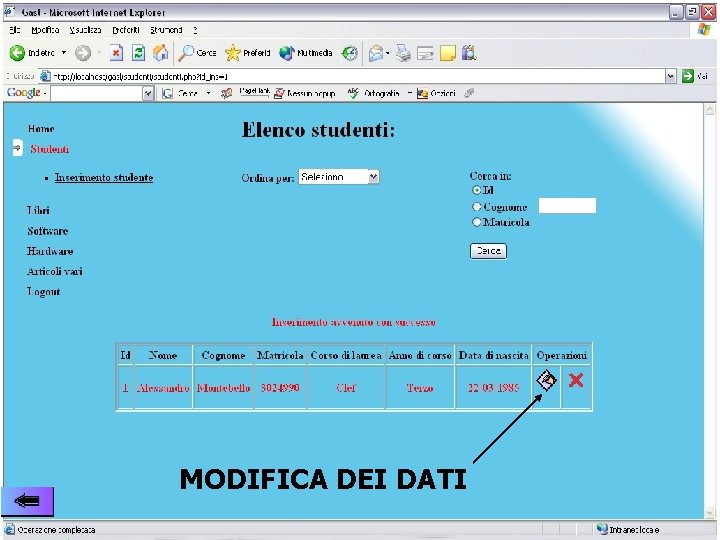Image resolution: width=720 pixels, height=540 pixels.
Task: Open the Ordina per Seleziona dropdown
Action: click(x=339, y=177)
